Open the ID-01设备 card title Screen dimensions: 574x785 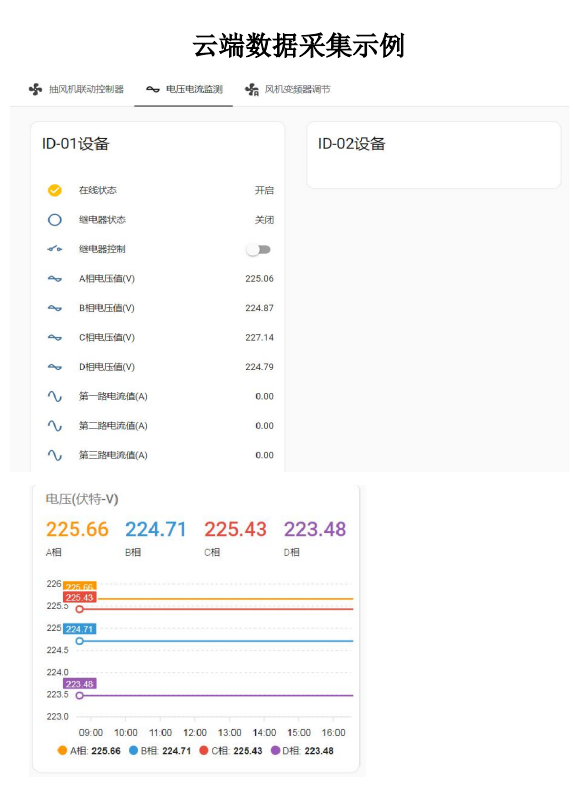point(76,144)
